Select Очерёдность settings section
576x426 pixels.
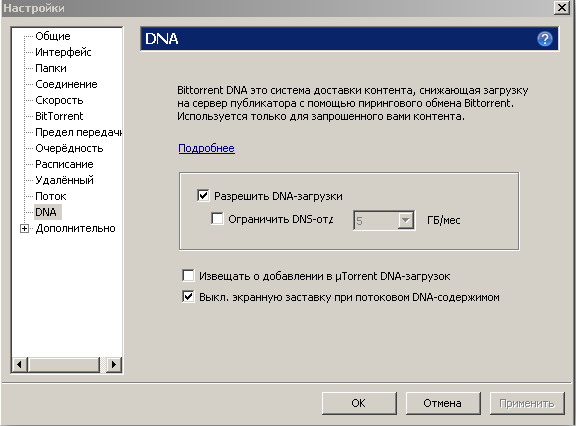[69, 148]
